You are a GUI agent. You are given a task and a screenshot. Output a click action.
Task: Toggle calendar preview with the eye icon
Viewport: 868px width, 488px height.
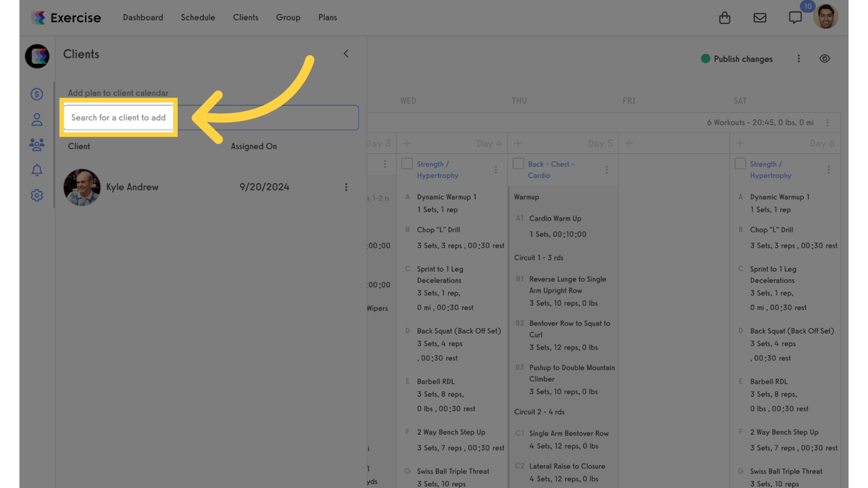coord(824,58)
